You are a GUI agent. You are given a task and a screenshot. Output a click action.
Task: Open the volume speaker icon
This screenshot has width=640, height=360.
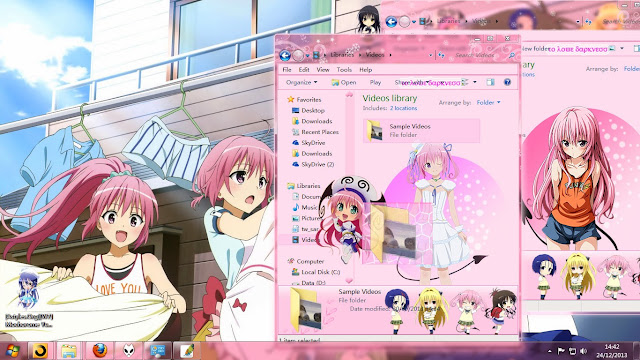pos(584,351)
